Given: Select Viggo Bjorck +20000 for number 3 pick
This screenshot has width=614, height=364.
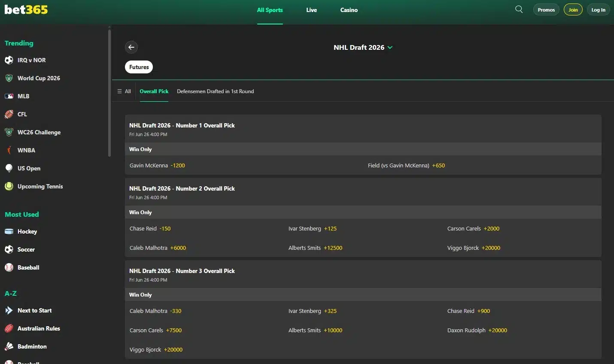Looking at the screenshot, I should tap(156, 349).
